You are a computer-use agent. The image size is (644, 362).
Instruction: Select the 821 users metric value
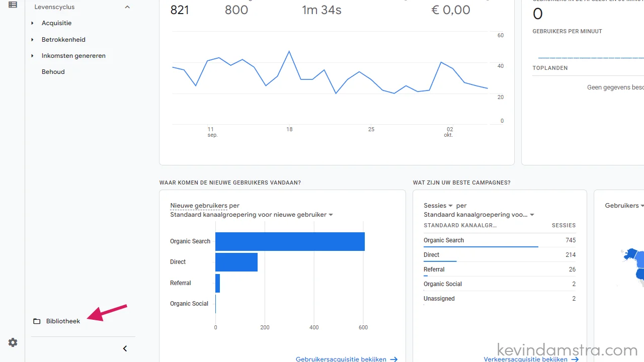tap(180, 10)
